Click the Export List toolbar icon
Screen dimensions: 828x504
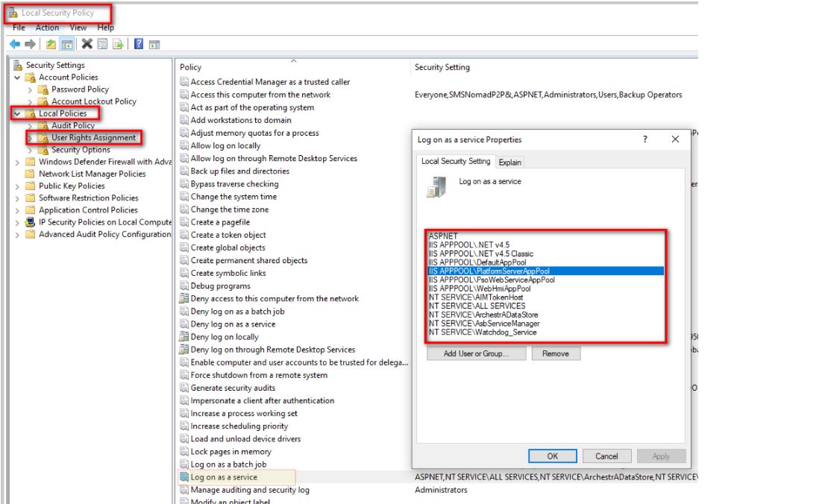coord(118,44)
